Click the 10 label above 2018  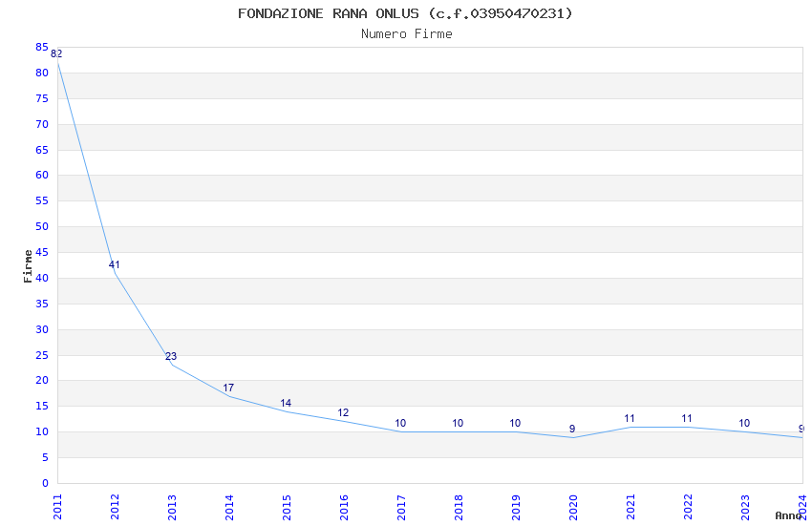tap(458, 423)
